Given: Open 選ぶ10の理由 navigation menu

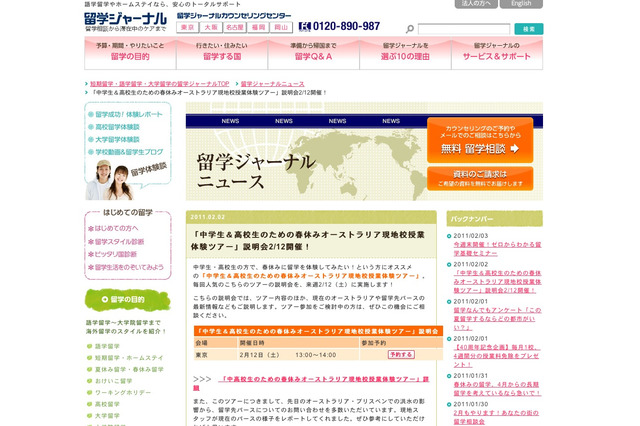Looking at the screenshot, I should (405, 53).
